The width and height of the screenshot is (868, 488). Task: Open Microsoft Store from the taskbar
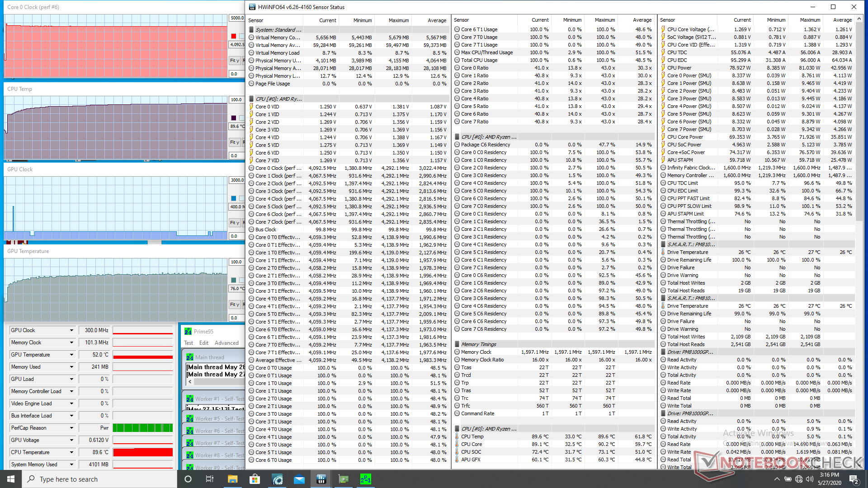(x=255, y=479)
